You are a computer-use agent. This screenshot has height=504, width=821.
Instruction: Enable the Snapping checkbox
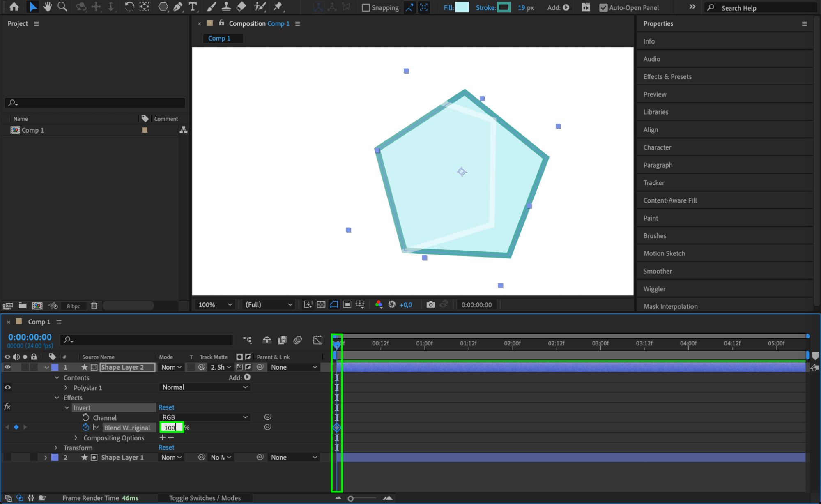pos(366,7)
